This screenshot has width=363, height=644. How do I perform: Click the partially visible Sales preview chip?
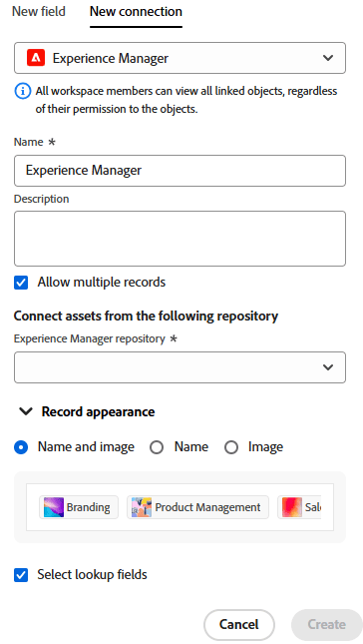click(299, 507)
